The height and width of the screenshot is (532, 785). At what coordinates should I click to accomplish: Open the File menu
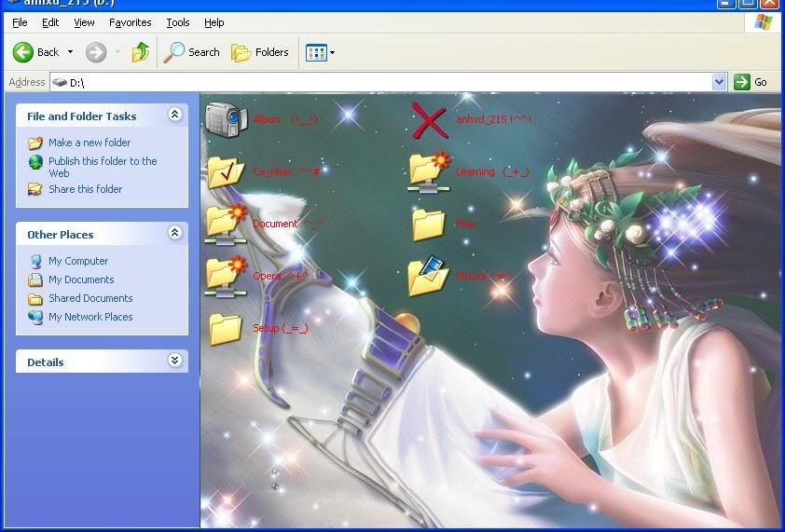pos(20,22)
